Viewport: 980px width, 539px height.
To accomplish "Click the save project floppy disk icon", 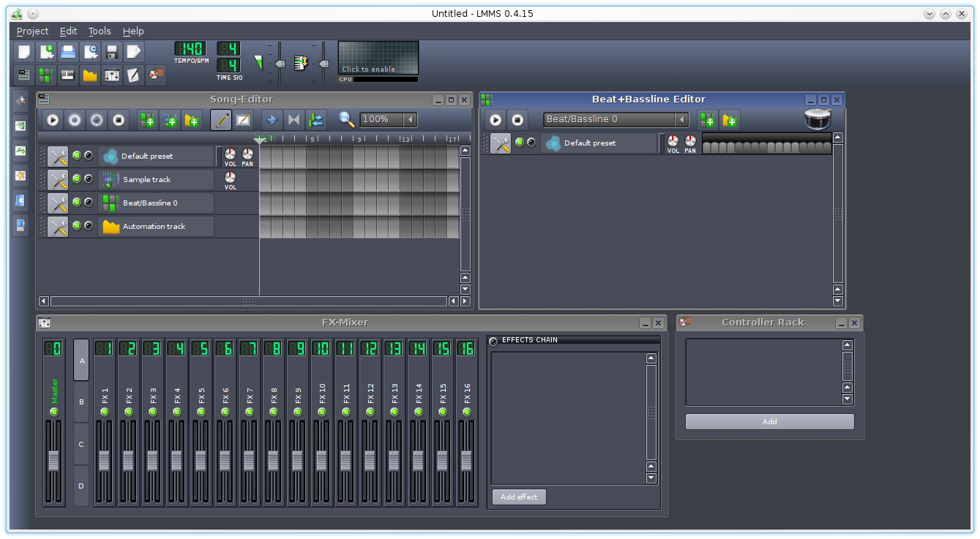I will pyautogui.click(x=112, y=52).
